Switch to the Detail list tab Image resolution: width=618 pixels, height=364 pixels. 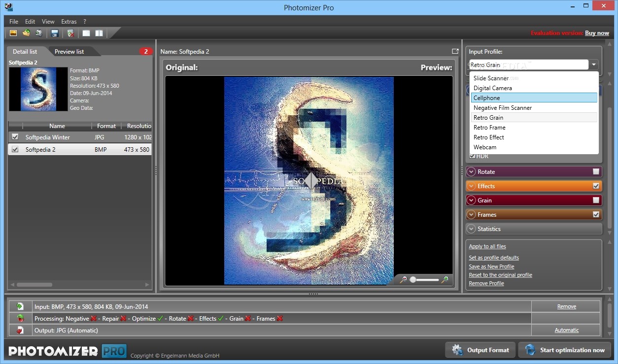(25, 52)
